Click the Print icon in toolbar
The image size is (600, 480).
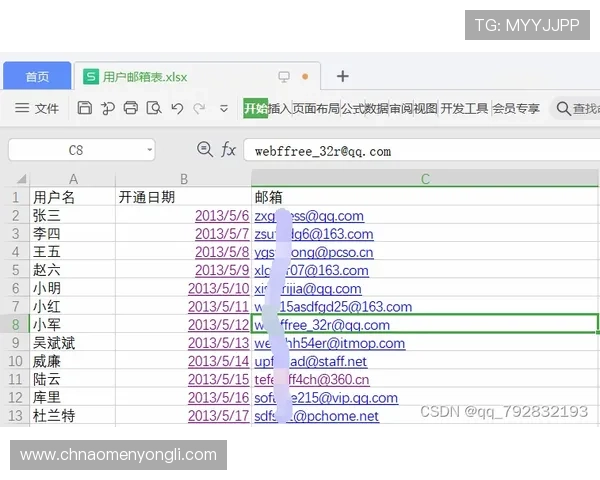pos(130,108)
